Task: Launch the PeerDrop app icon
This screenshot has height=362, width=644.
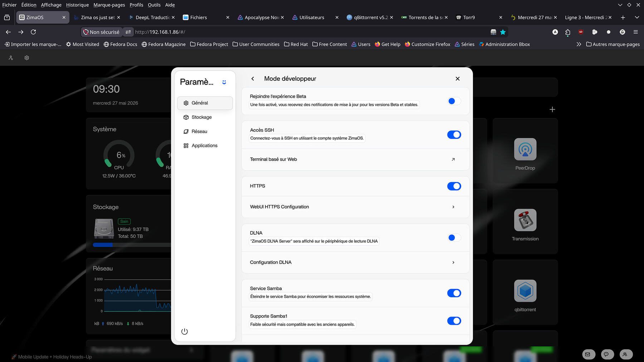Action: 525,149
